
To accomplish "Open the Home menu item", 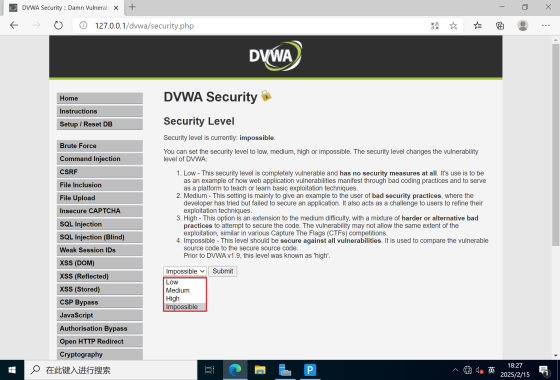I will tap(100, 98).
